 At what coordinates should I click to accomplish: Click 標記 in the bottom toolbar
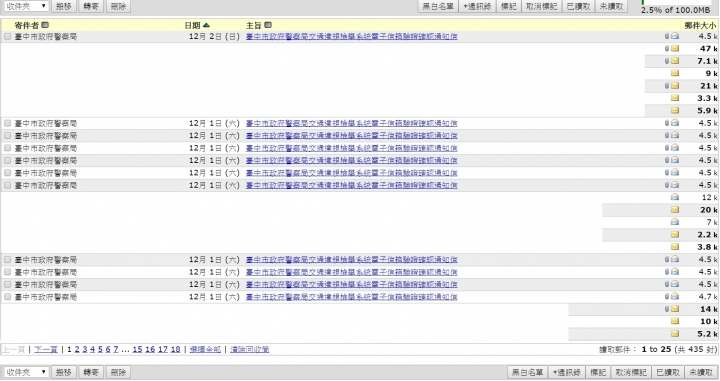click(598, 372)
